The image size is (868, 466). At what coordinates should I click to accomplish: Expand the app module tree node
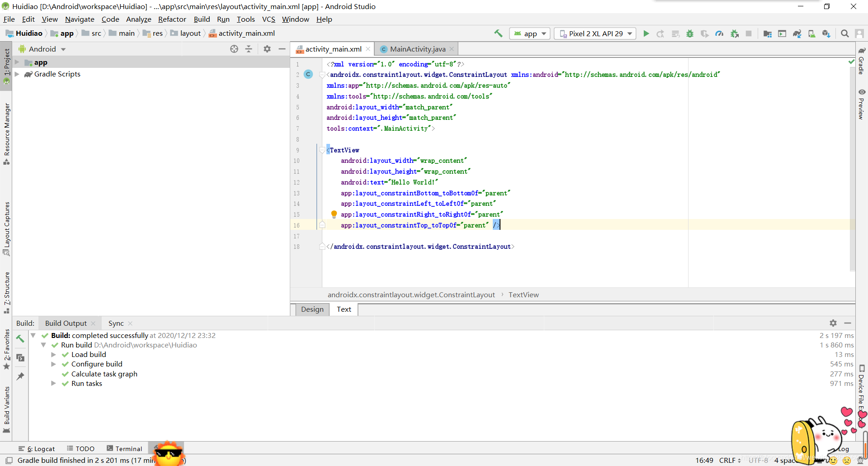pos(17,62)
